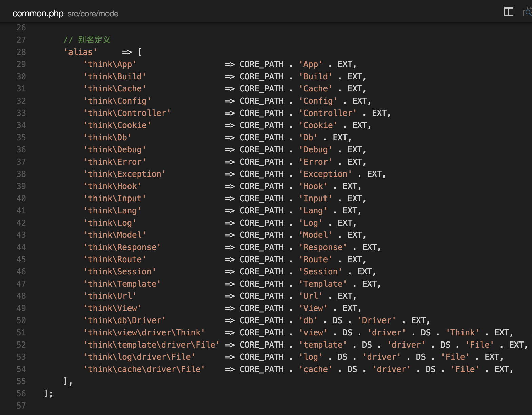Select the common.php editor tab title

tap(38, 13)
